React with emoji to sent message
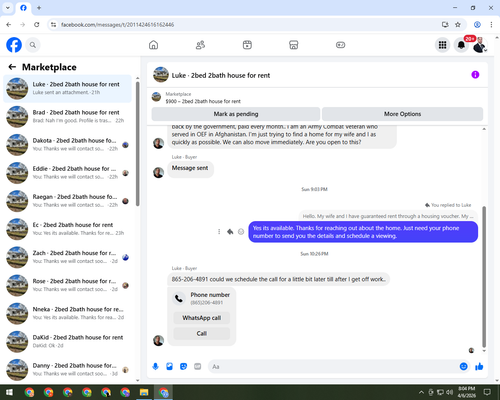Viewport: 500px width, 400px height. tap(241, 232)
